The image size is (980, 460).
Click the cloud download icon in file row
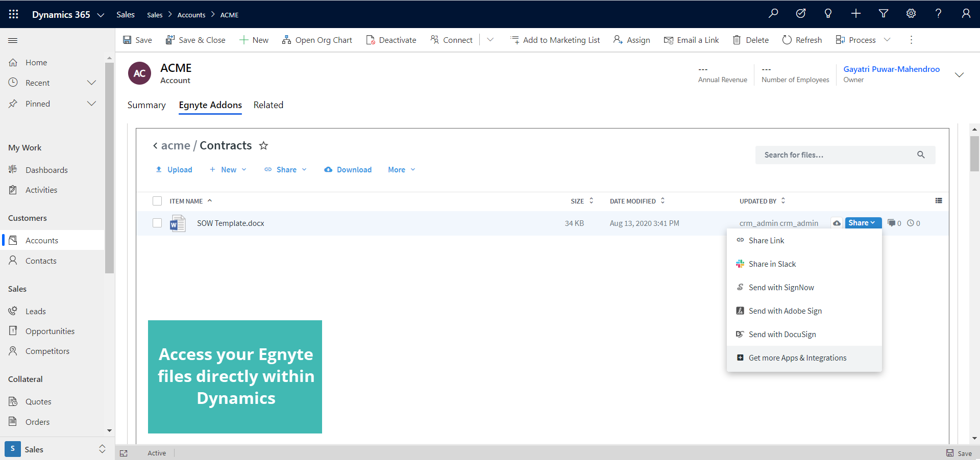[837, 223]
